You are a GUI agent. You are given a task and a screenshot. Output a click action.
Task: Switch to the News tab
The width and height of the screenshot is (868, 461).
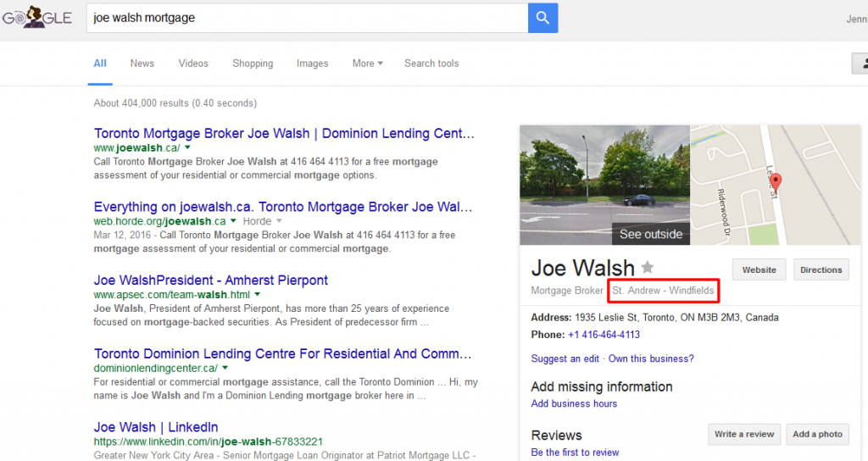point(142,64)
